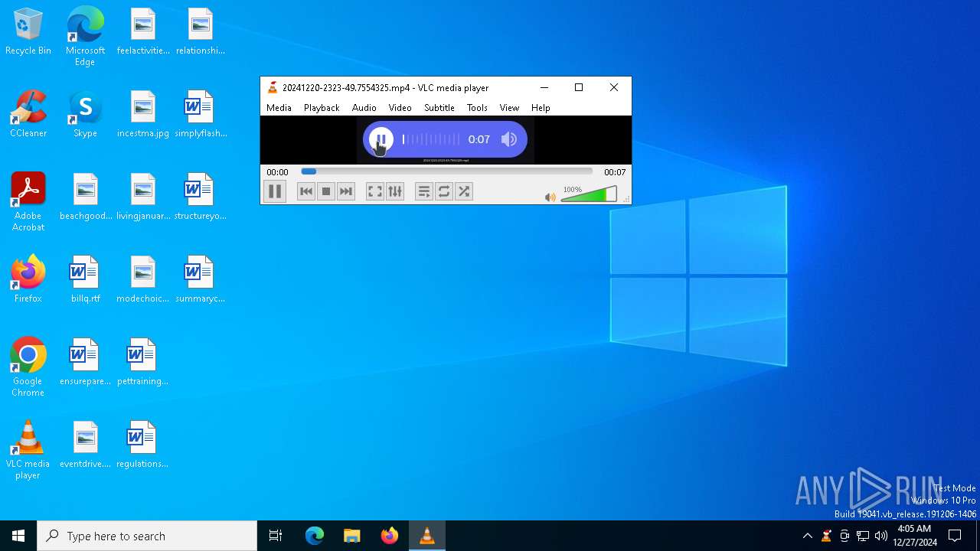Screen dimensions: 980x551
Task: Open the Help menu
Action: 541,108
